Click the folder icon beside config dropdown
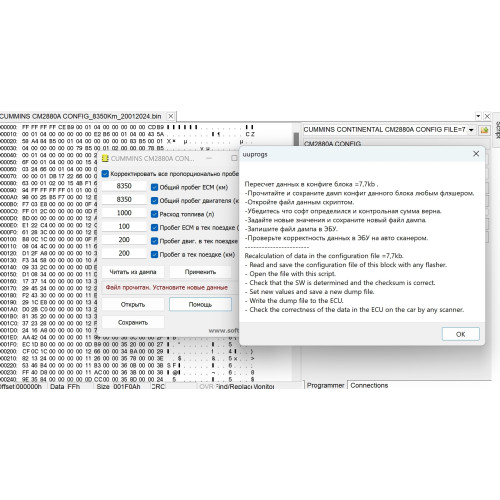Viewport: 500px width, 500px height. pos(484,130)
